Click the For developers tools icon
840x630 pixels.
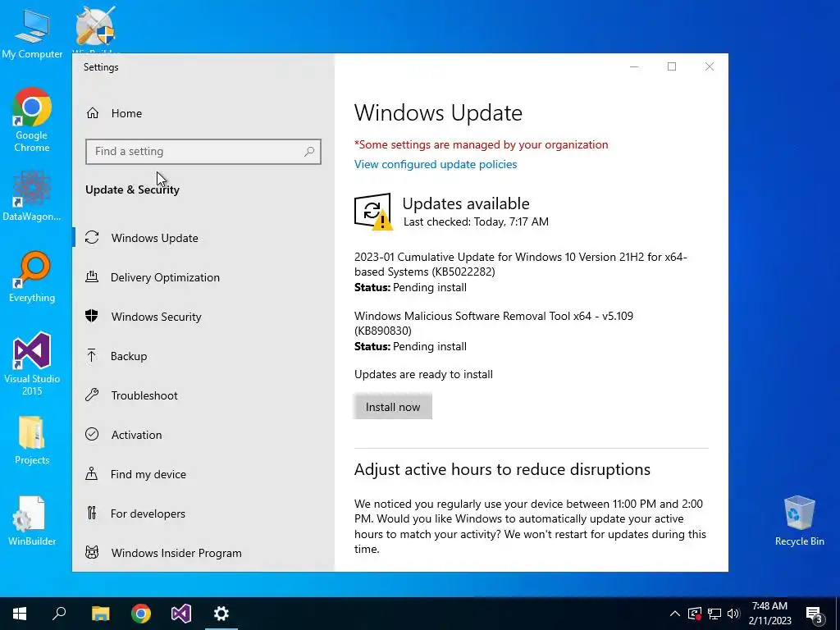pos(92,514)
